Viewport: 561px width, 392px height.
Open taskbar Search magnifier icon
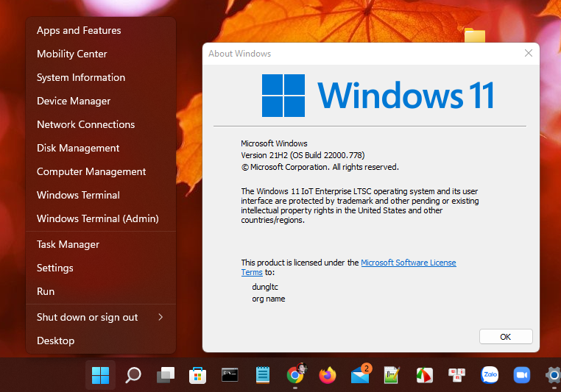pyautogui.click(x=133, y=375)
